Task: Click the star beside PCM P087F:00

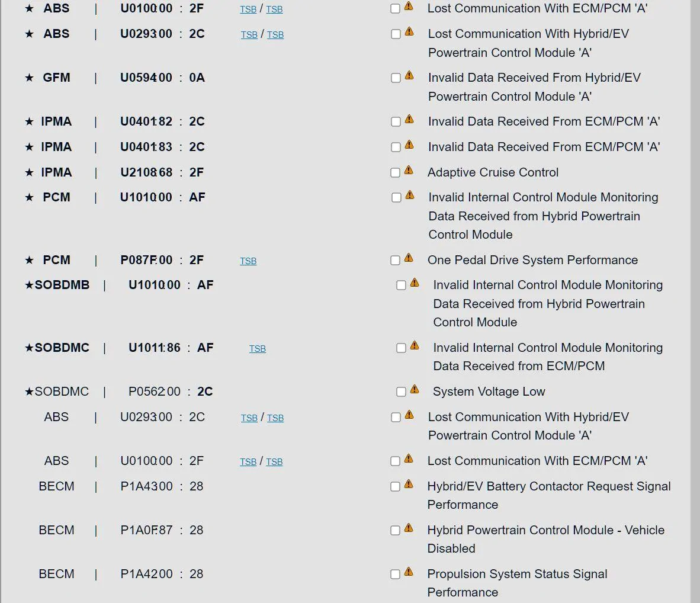Action: click(x=30, y=260)
